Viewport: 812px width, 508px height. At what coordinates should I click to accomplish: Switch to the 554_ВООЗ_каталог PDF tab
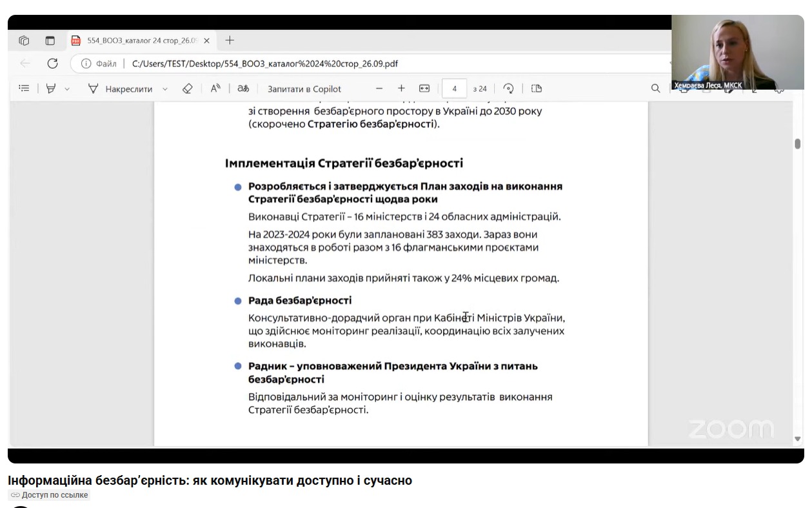[x=142, y=41]
